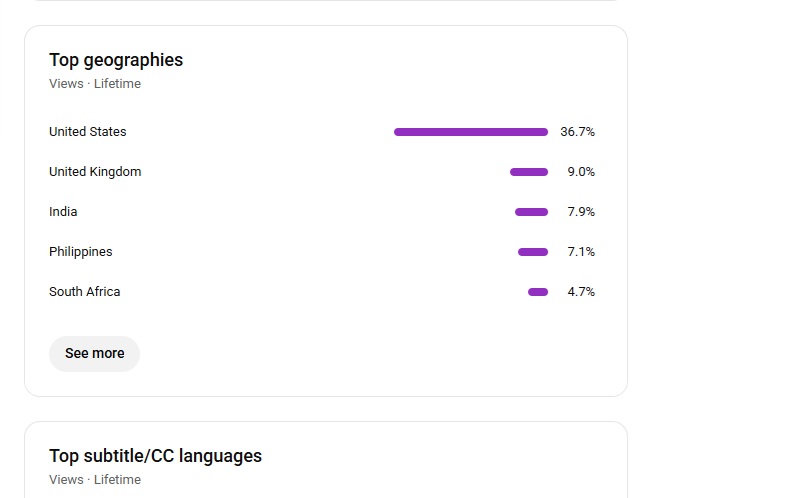Click Views · Lifetime under Top subtitle/CC languages
This screenshot has width=797, height=498.
pos(95,480)
